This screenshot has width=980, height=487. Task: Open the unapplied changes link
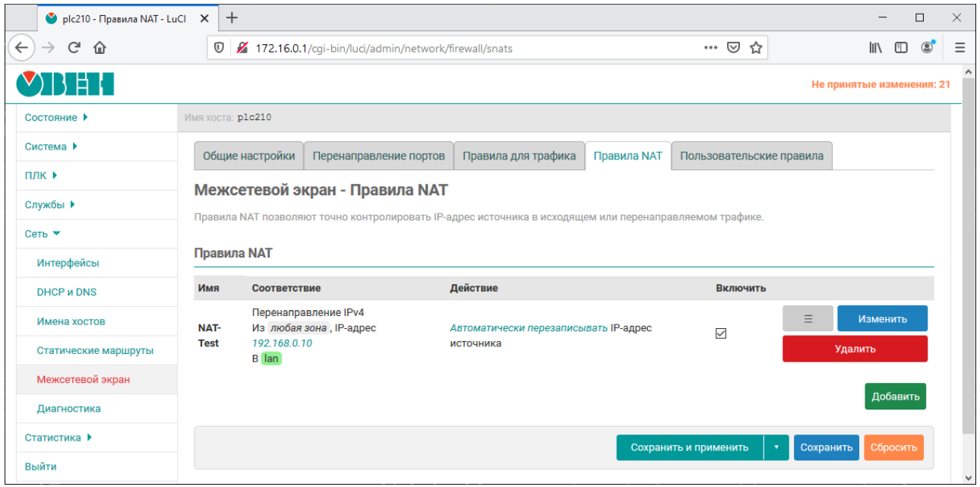[880, 84]
